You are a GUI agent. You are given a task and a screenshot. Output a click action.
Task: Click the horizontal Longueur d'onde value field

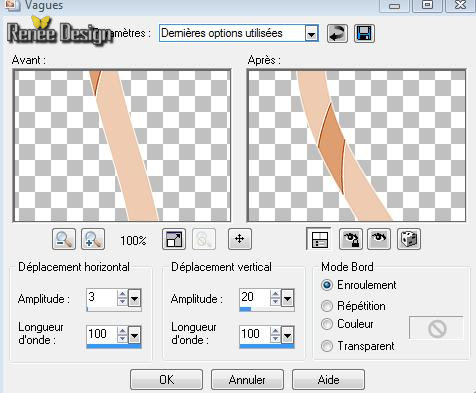click(102, 334)
